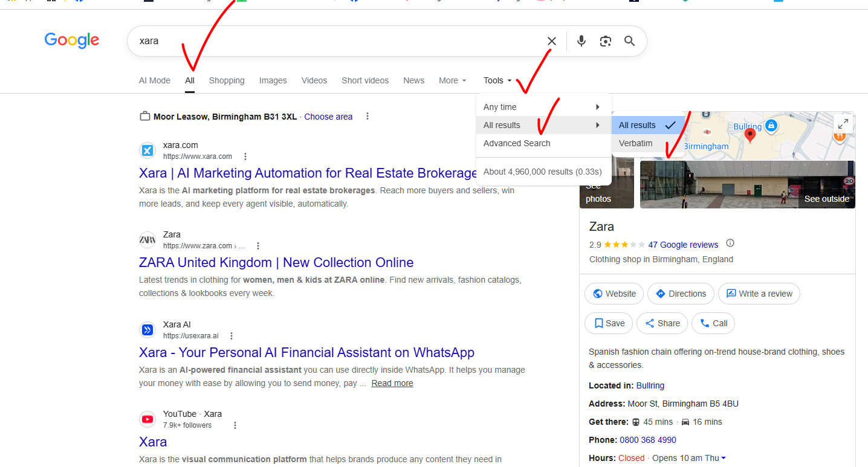Save the Zara place
Image resolution: width=868 pixels, height=467 pixels.
[x=609, y=323]
